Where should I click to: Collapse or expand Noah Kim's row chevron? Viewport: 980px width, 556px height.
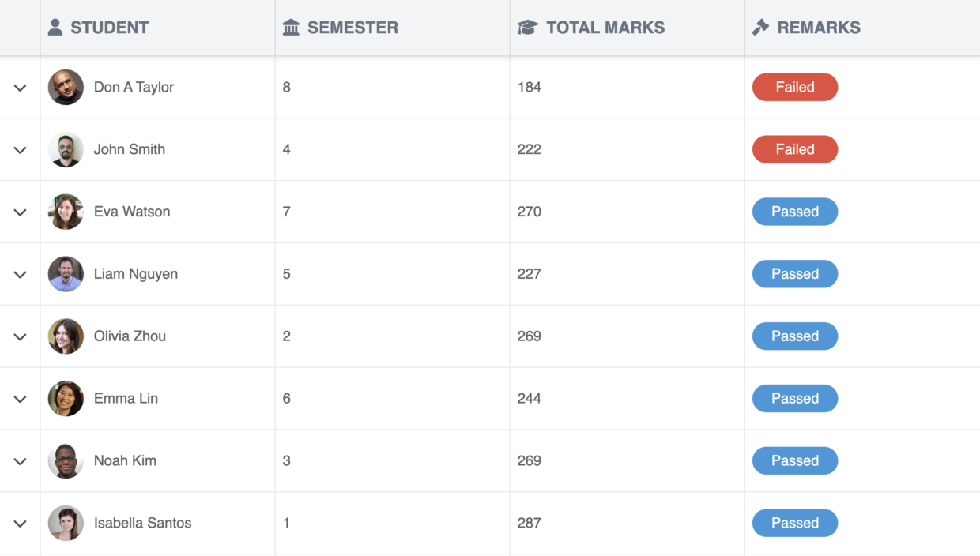[20, 460]
